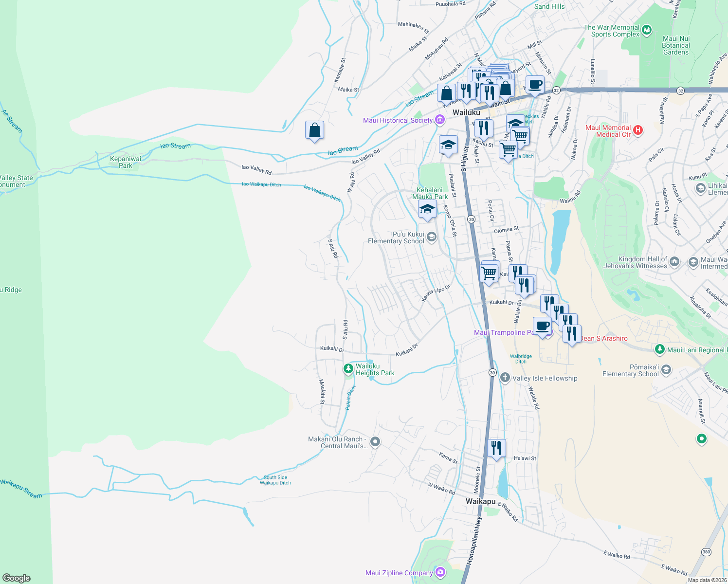Click the Google logo in the corner

click(x=16, y=578)
